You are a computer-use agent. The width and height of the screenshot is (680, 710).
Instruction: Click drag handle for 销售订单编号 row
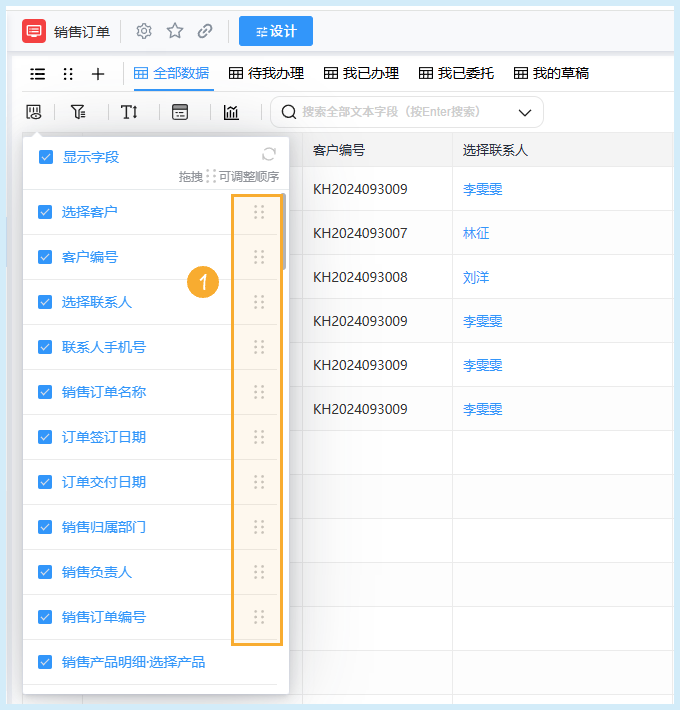[x=259, y=617]
